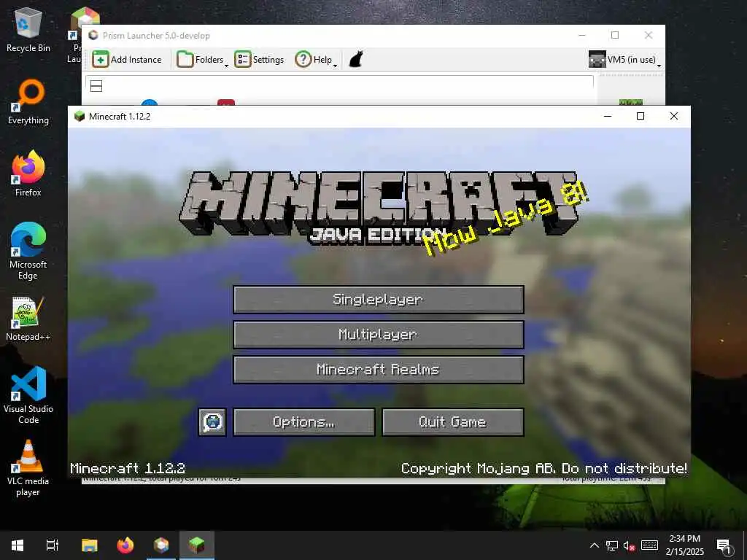Click the black cat icon in Prism Launcher
The image size is (747, 560).
[356, 60]
